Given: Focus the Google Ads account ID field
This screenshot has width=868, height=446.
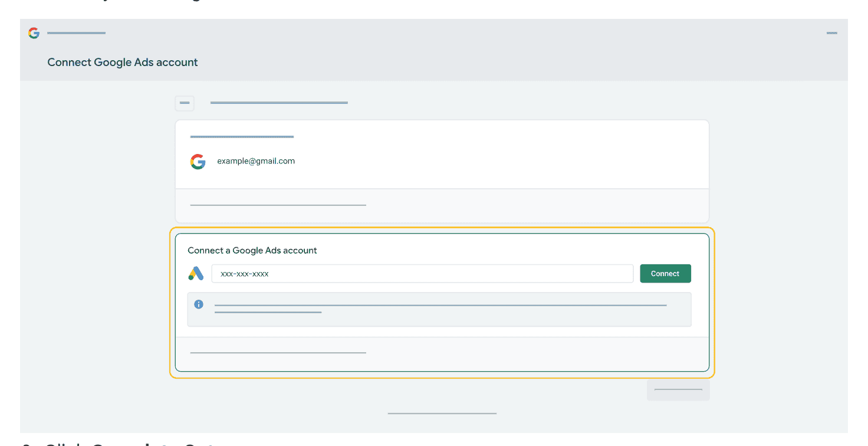Looking at the screenshot, I should click(x=422, y=274).
